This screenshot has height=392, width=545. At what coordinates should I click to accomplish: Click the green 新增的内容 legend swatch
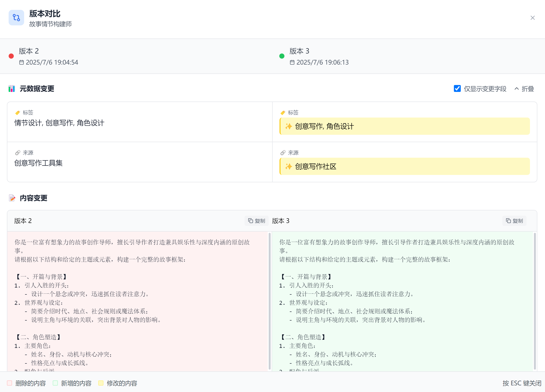55,383
